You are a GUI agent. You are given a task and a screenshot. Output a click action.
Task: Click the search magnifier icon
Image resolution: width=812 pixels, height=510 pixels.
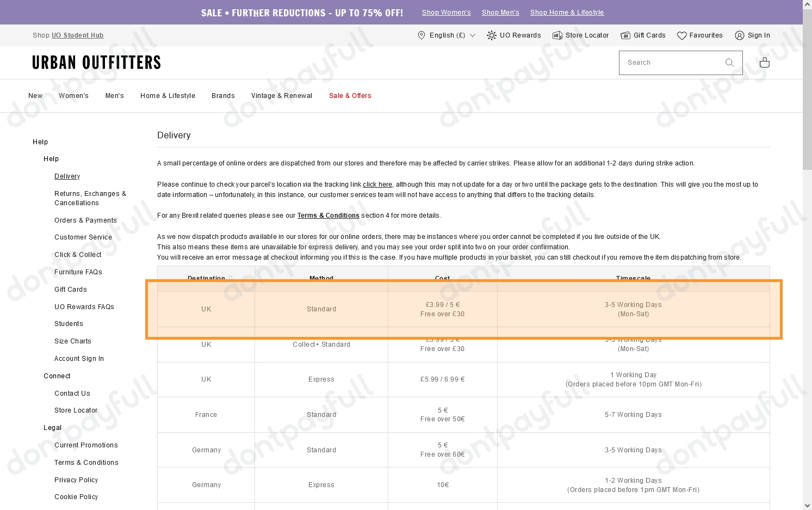[729, 63]
